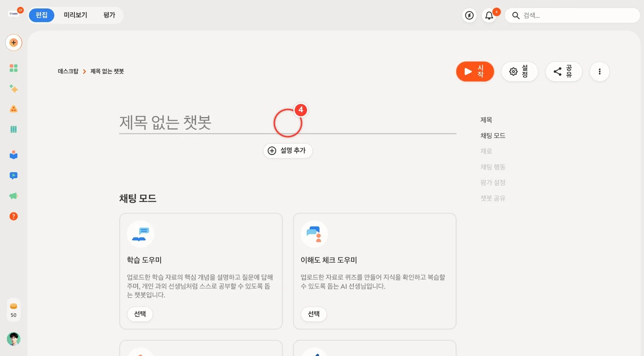Open the sparkle AI tools icon
This screenshot has height=356, width=644.
14,88
